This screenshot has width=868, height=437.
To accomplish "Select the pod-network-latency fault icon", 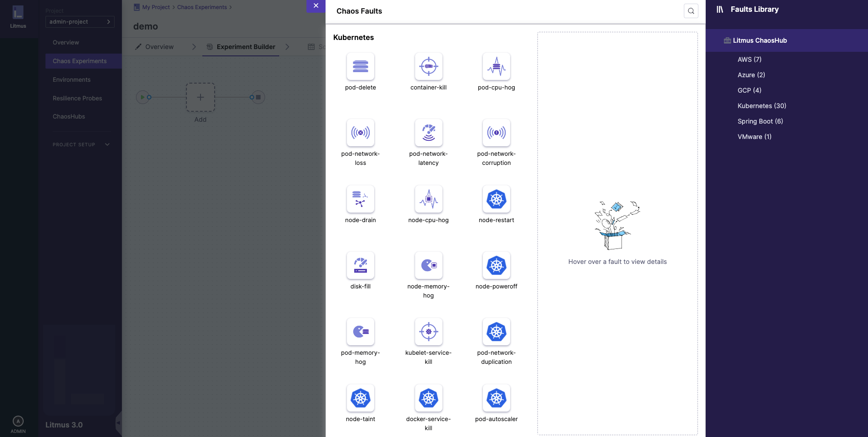I will tap(428, 133).
